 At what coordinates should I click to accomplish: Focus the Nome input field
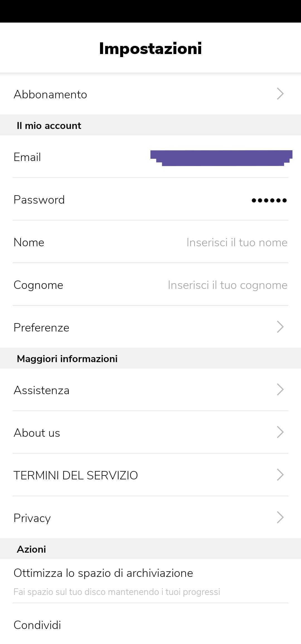point(237,242)
